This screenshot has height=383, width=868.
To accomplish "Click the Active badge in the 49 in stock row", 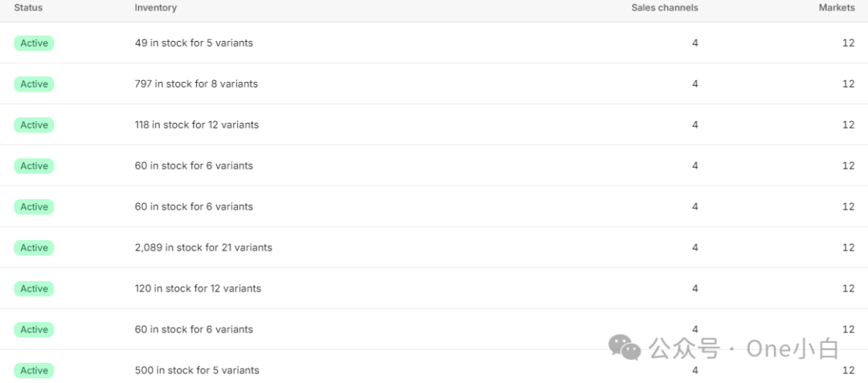I will point(34,43).
